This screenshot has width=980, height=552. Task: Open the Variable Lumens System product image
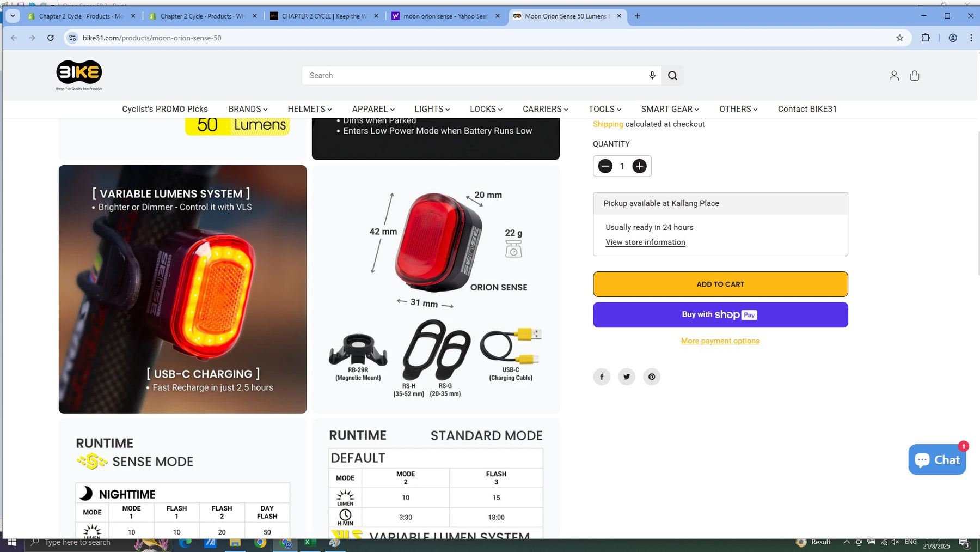pyautogui.click(x=182, y=289)
